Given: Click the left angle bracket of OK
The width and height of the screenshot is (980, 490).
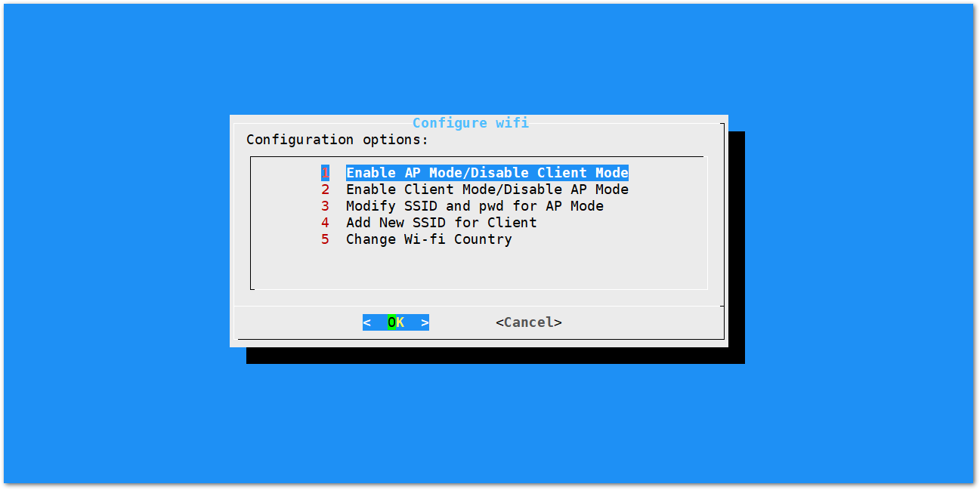Looking at the screenshot, I should (x=366, y=322).
